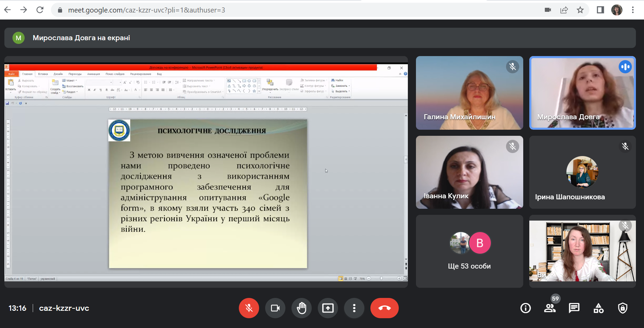This screenshot has width=644, height=328.
Task: Open meeting details info icon
Action: [x=526, y=308]
